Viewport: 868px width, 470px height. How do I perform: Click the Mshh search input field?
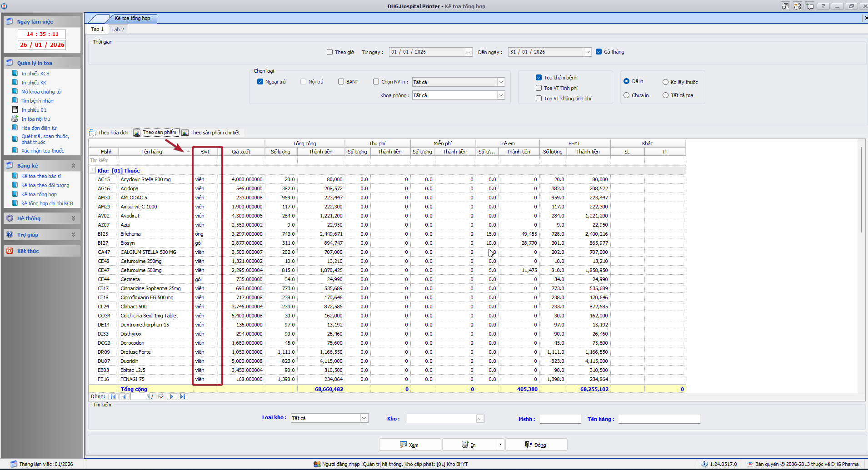(560, 419)
